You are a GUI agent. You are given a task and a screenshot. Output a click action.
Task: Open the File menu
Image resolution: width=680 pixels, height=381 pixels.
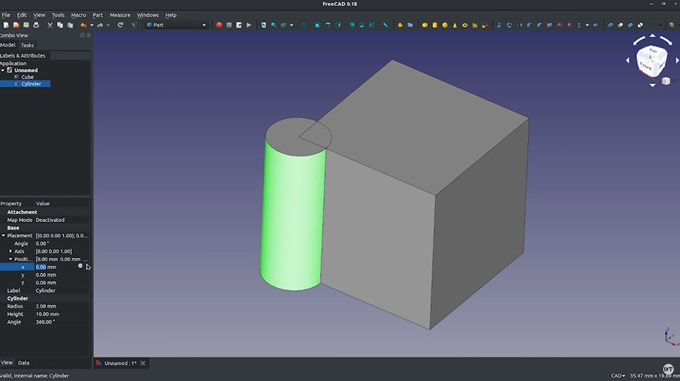(x=6, y=15)
